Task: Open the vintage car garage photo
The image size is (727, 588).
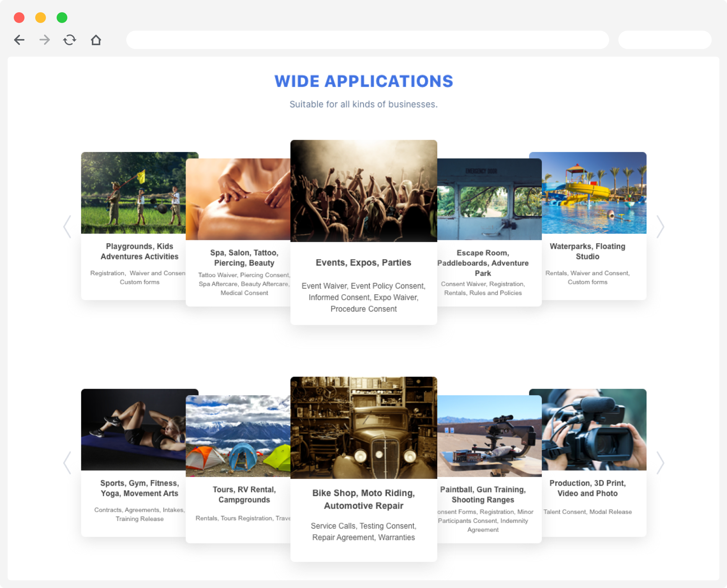Action: [x=363, y=428]
